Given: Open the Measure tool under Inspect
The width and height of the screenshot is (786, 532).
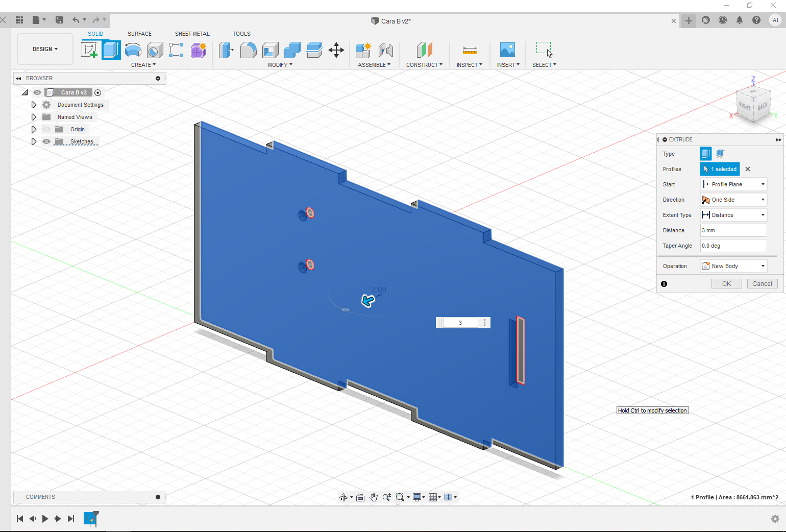Looking at the screenshot, I should [x=470, y=50].
